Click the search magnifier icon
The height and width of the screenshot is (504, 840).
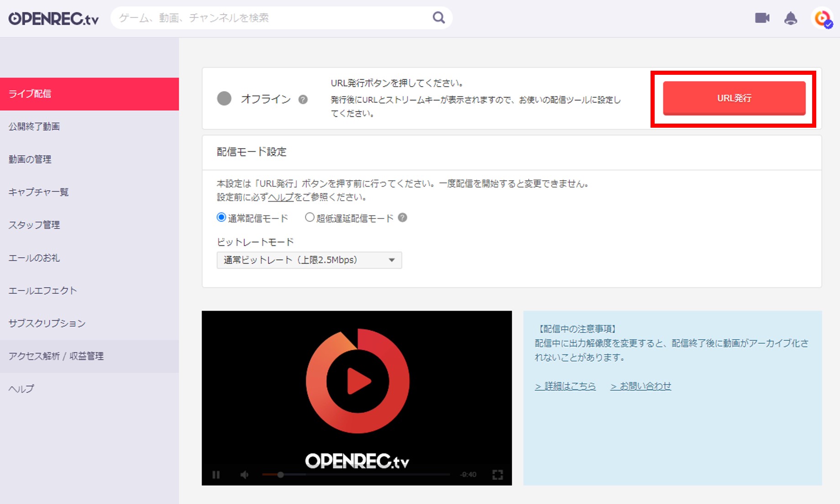pyautogui.click(x=439, y=18)
